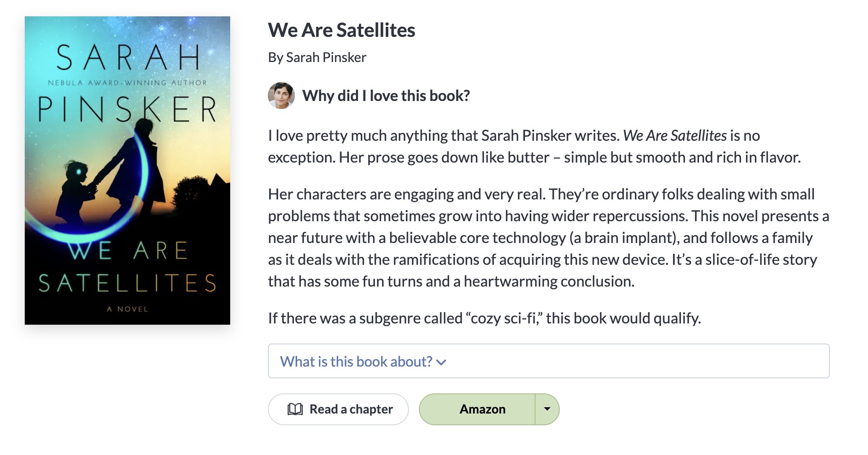Click the bold "We Are Satellites" page title
This screenshot has height=455, width=868.
tap(341, 30)
